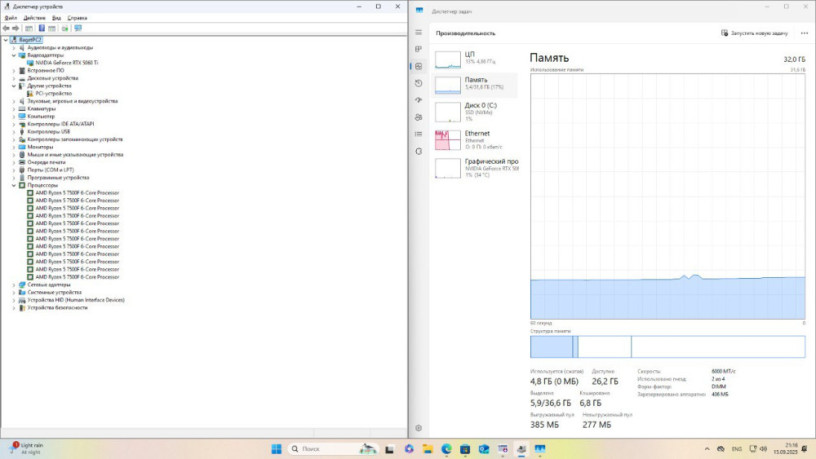Open Startup apps icon in Task Manager sidebar

(419, 100)
